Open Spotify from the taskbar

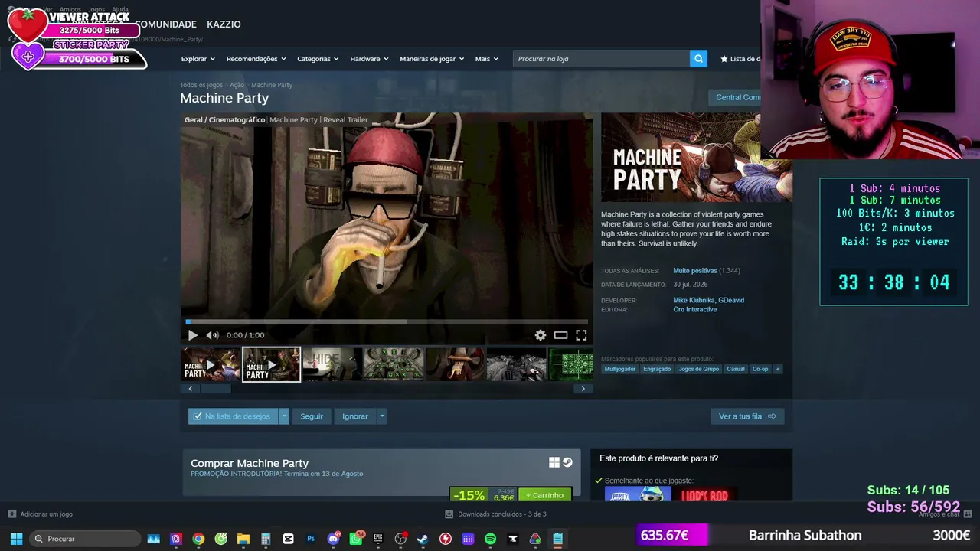(490, 539)
